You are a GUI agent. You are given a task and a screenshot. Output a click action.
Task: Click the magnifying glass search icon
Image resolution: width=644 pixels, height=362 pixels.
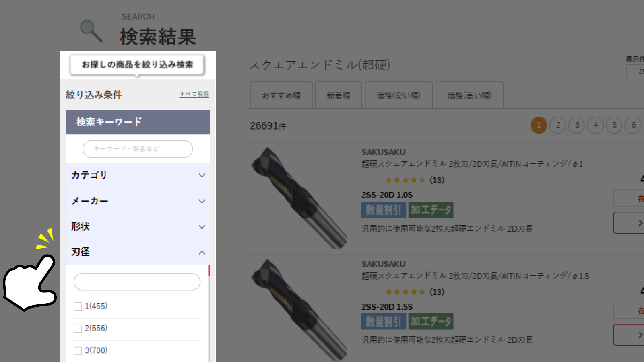pos(91,30)
